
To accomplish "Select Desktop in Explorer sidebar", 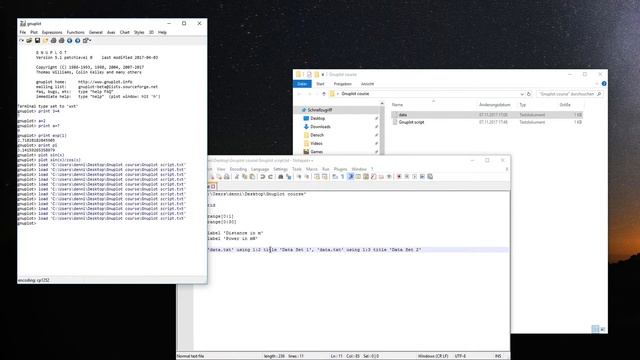I will click(318, 118).
